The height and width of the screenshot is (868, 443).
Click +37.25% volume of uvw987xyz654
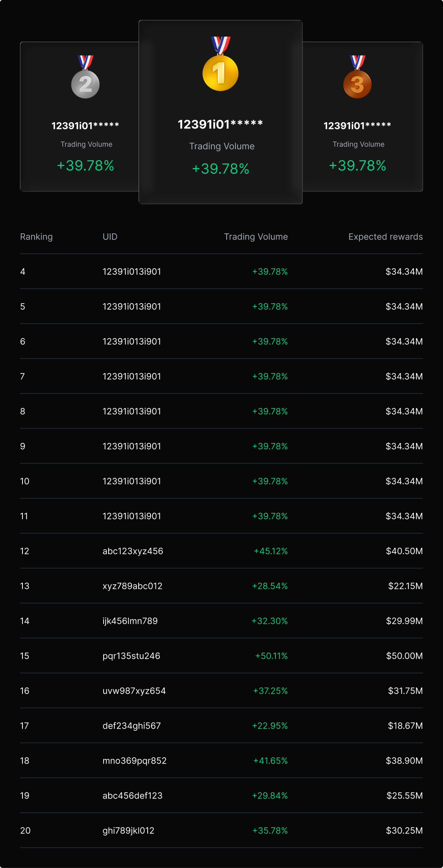(270, 691)
